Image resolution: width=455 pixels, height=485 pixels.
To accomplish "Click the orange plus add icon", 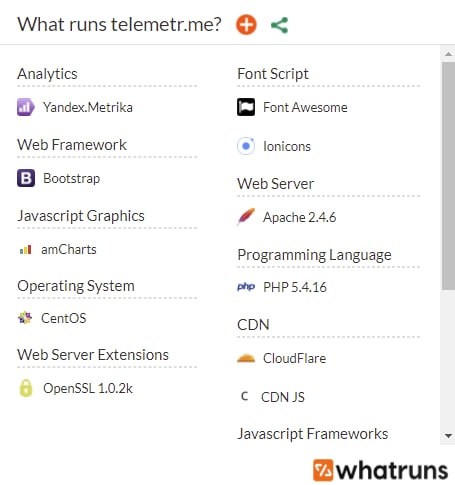I will [x=246, y=25].
